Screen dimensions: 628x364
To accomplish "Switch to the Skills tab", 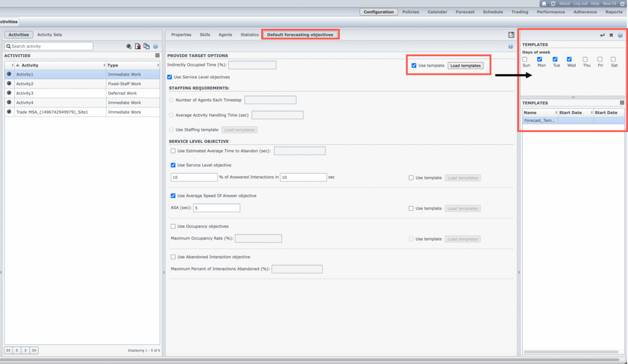I will (205, 35).
